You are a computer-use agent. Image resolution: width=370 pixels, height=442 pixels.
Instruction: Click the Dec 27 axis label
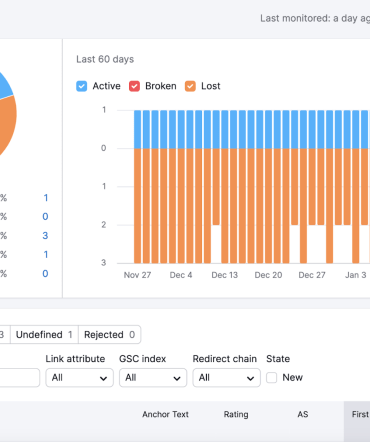(312, 275)
